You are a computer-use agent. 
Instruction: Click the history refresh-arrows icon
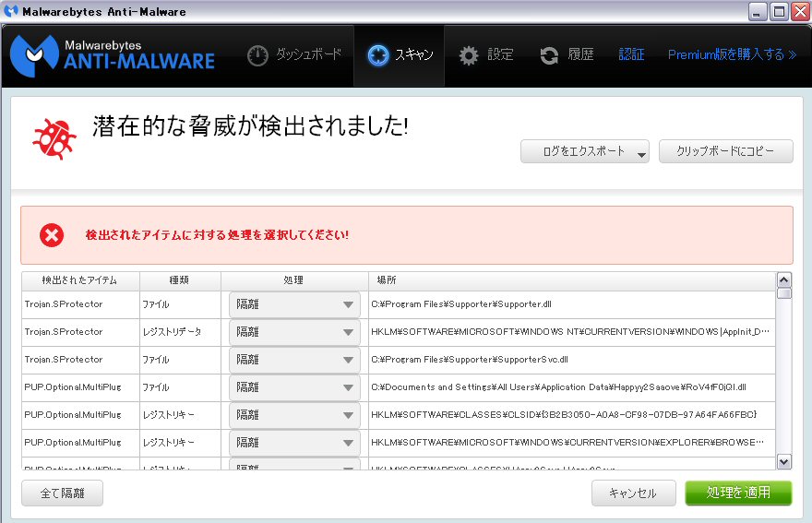coord(549,55)
